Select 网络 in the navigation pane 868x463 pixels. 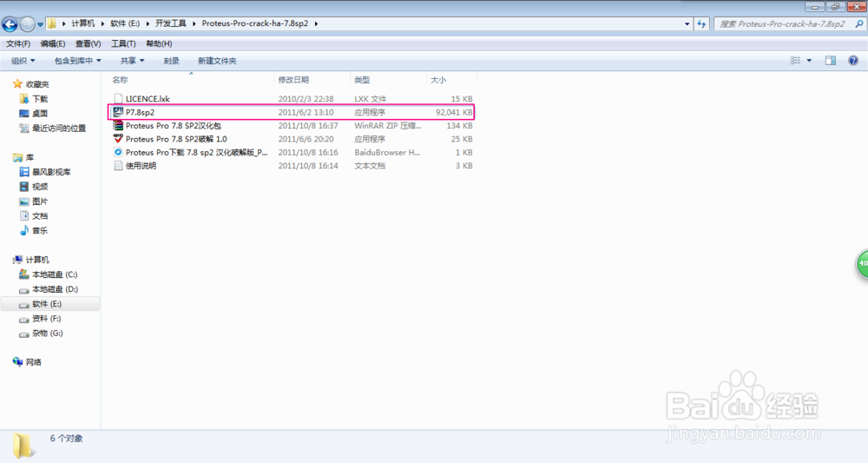[x=33, y=362]
